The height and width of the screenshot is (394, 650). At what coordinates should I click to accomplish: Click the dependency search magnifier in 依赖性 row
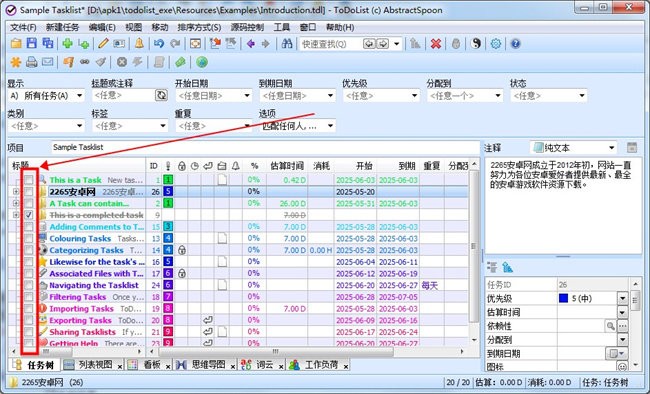tap(611, 326)
